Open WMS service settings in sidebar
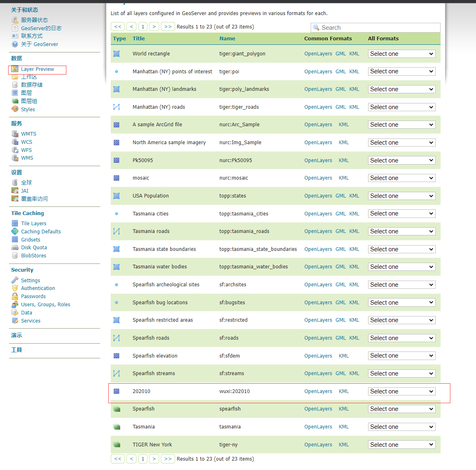476x470 pixels. click(x=27, y=158)
